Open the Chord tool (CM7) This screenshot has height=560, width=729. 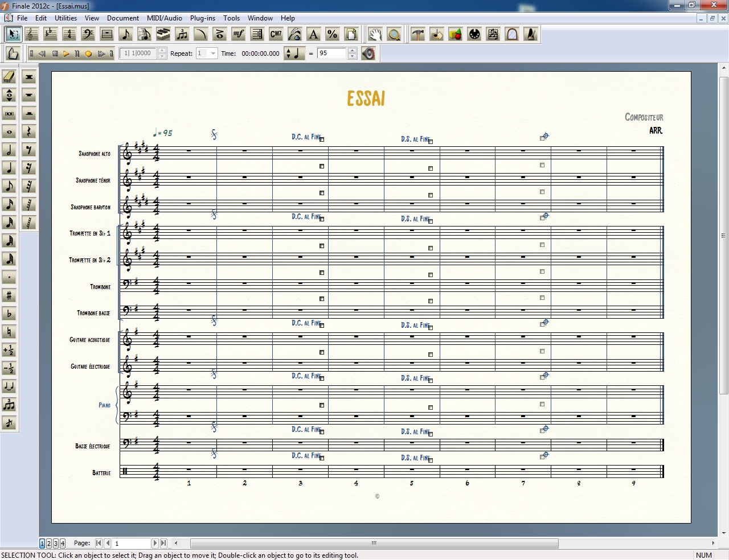pyautogui.click(x=276, y=35)
